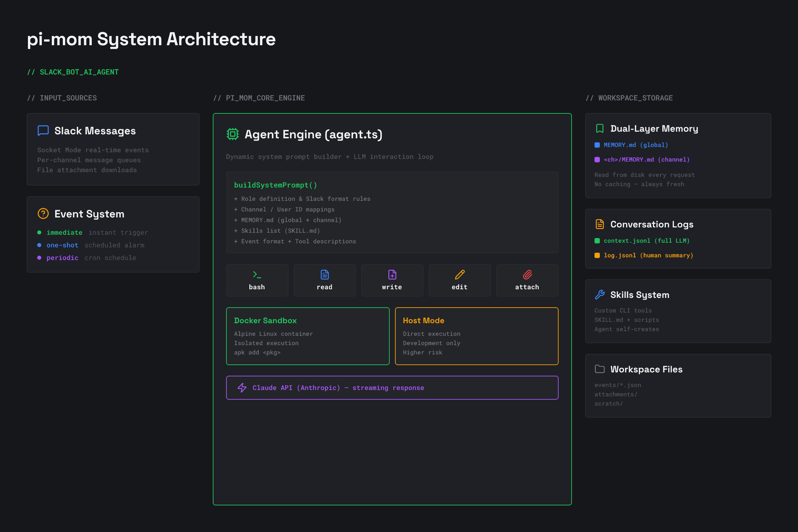Click the blue MEMORY.md (global) color square
The image size is (798, 532).
click(x=597, y=145)
